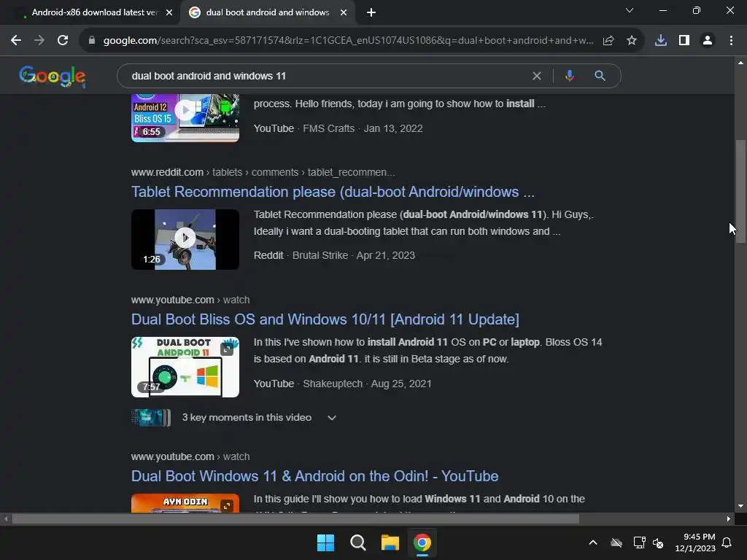747x560 pixels.
Task: Open Dual Boot Windows 11 & Android Odin result
Action: click(314, 476)
